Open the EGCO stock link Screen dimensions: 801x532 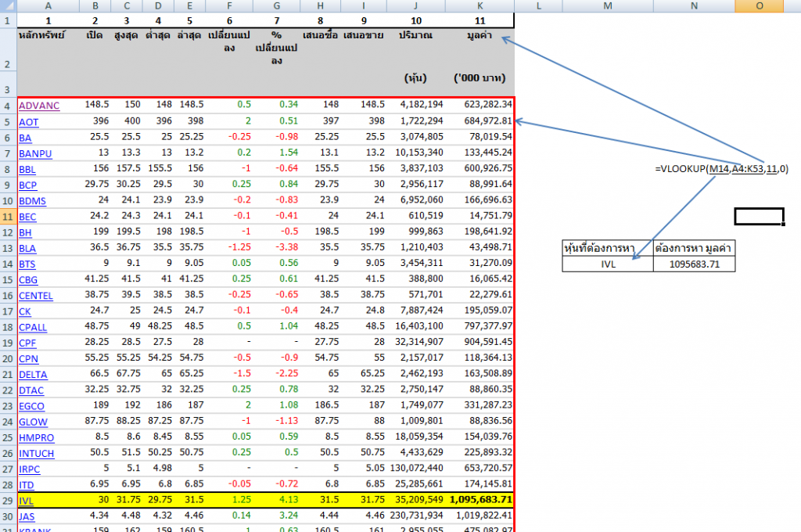point(31,406)
